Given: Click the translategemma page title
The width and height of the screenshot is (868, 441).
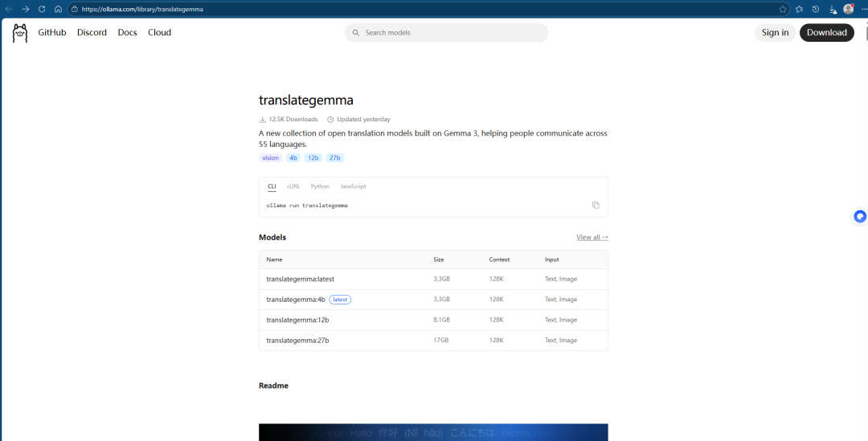Looking at the screenshot, I should pos(306,100).
